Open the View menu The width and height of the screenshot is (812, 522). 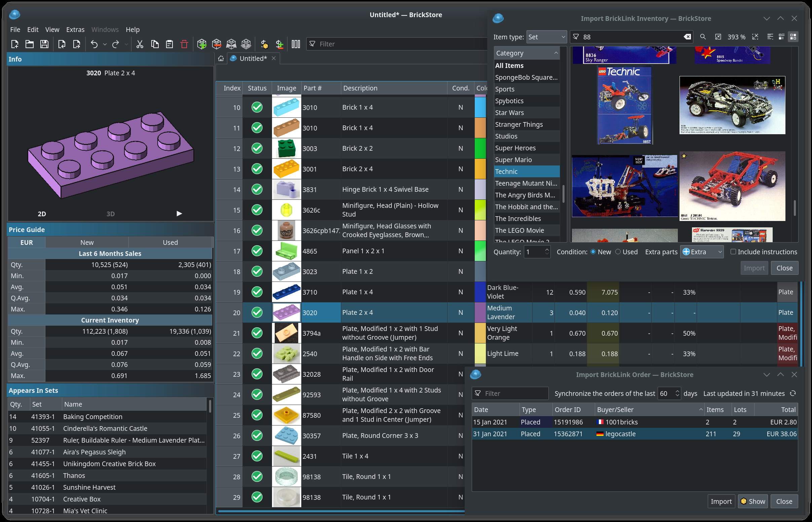click(x=52, y=30)
